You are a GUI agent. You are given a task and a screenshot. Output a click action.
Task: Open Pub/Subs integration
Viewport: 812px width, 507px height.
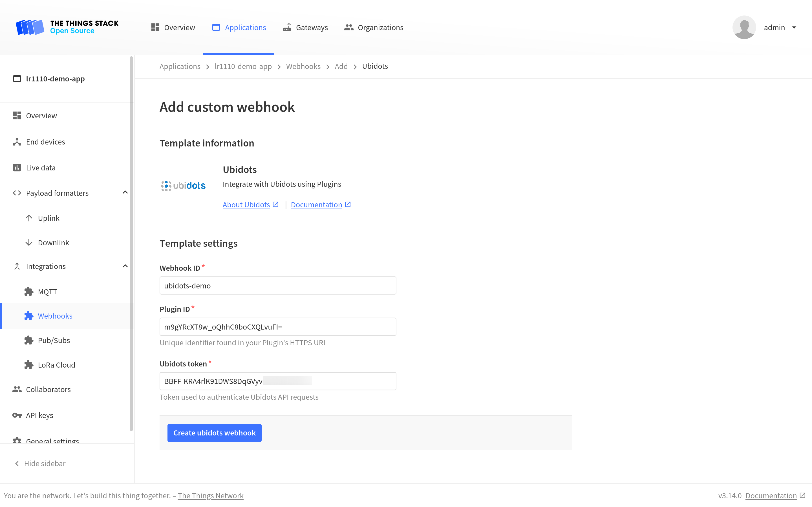tap(29, 340)
